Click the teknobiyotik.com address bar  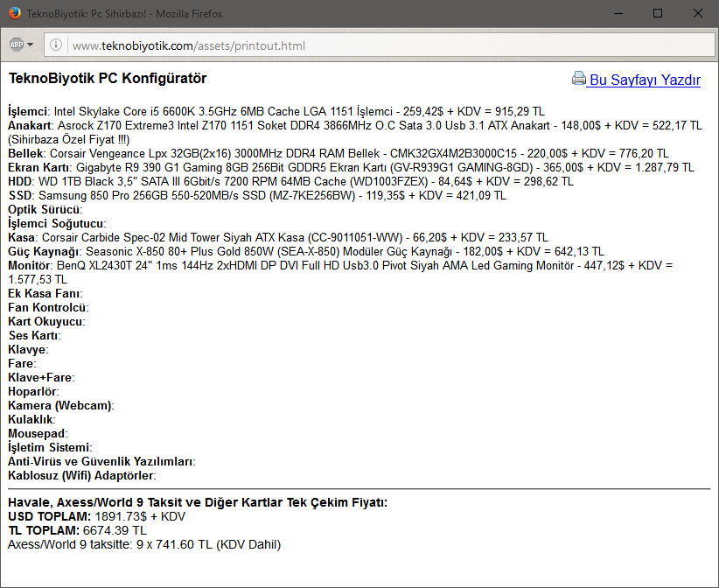click(x=380, y=45)
